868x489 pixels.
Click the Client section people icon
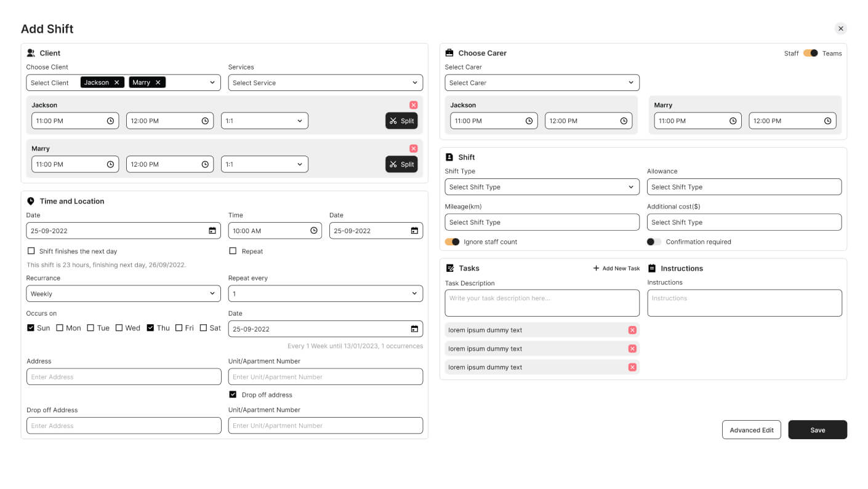click(x=31, y=53)
